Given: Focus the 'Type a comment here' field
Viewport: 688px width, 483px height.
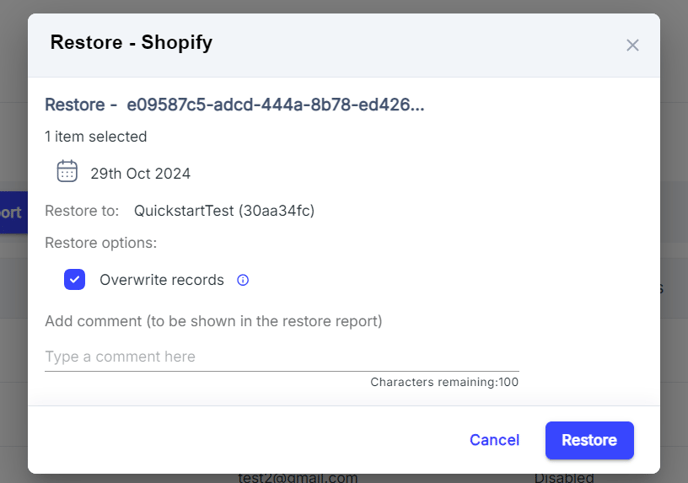Looking at the screenshot, I should pos(282,357).
